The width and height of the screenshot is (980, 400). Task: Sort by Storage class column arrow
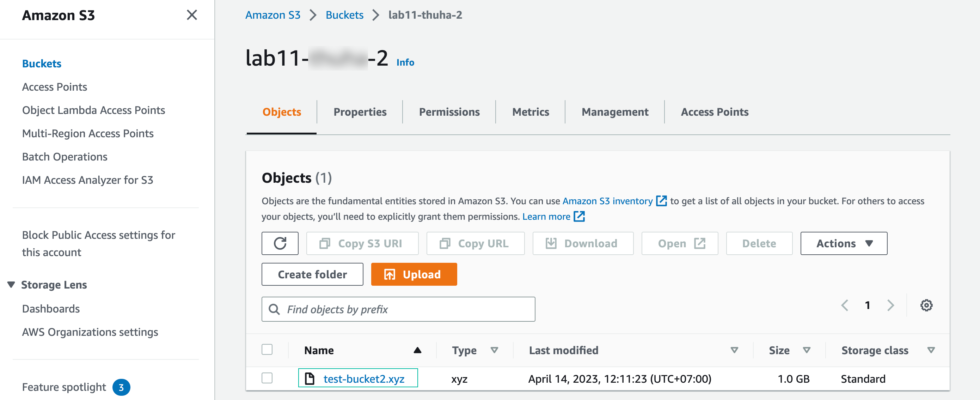[x=931, y=350]
